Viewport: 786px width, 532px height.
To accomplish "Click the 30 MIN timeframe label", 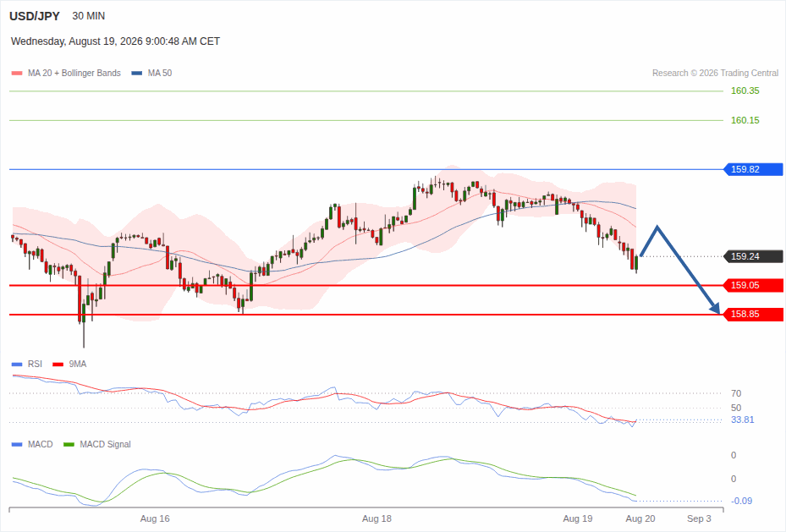I will click(x=88, y=16).
